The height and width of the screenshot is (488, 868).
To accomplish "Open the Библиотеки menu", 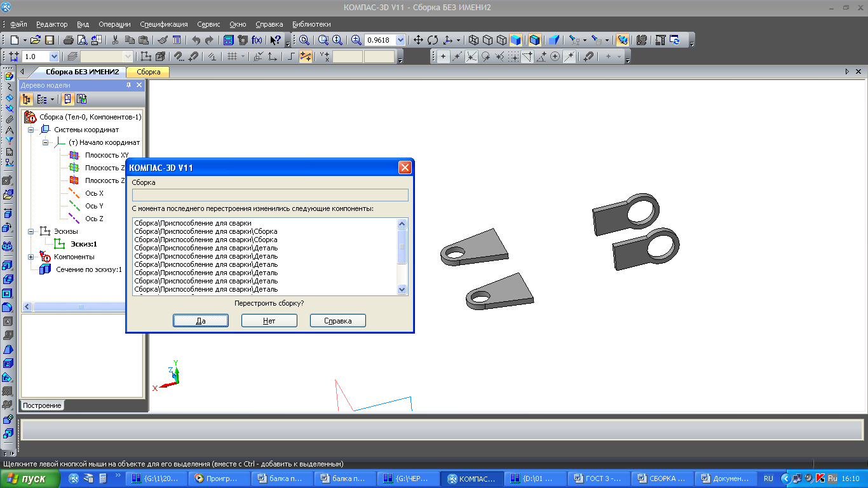I will click(x=311, y=24).
